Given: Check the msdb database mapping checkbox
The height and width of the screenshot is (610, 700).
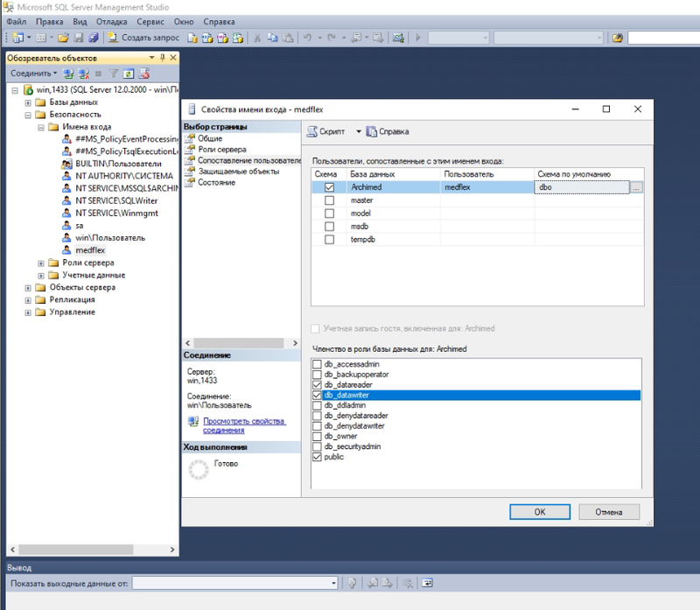Looking at the screenshot, I should pyautogui.click(x=330, y=227).
